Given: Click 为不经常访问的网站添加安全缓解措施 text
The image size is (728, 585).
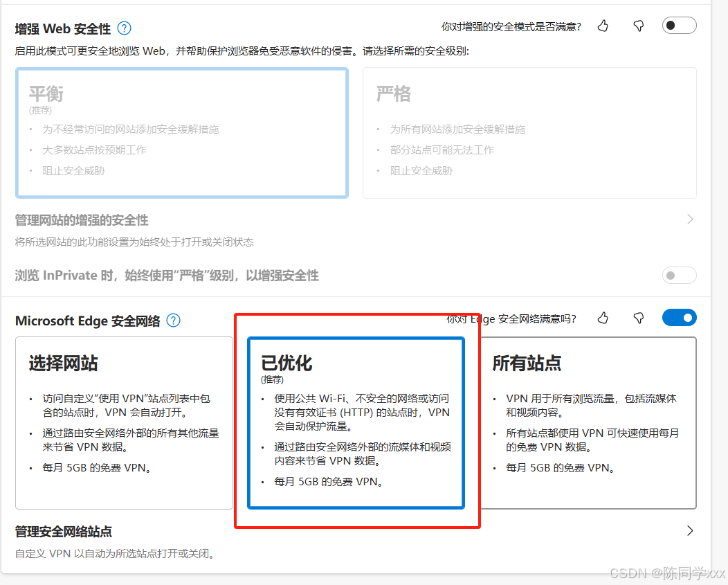Looking at the screenshot, I should 131,129.
